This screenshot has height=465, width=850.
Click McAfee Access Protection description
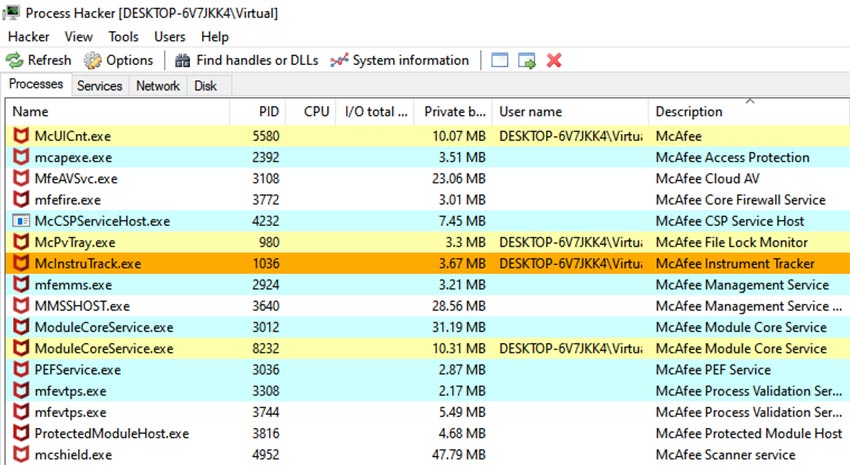732,158
